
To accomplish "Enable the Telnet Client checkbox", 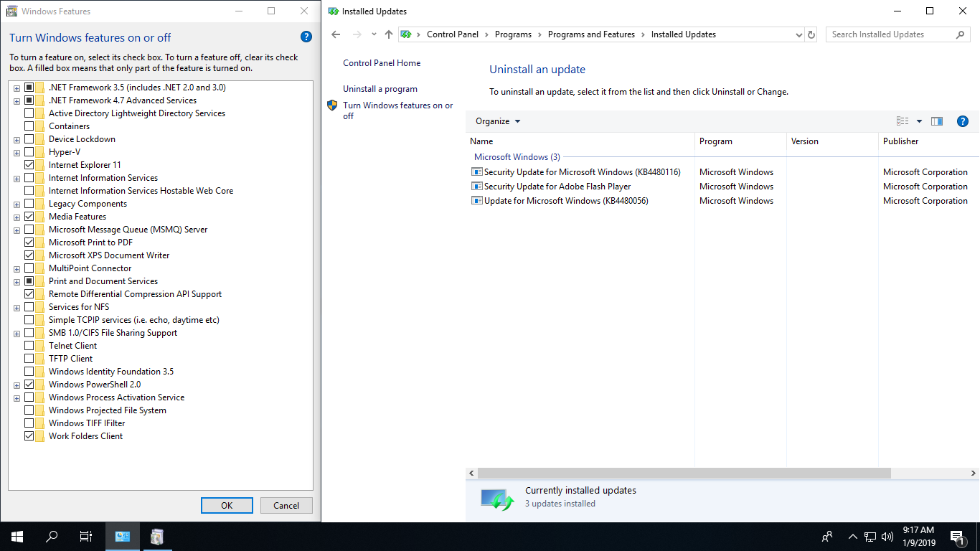I will tap(29, 346).
